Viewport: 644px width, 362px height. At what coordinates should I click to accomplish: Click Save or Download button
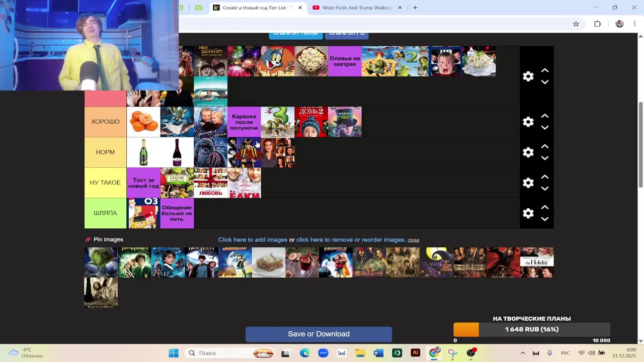pyautogui.click(x=318, y=334)
